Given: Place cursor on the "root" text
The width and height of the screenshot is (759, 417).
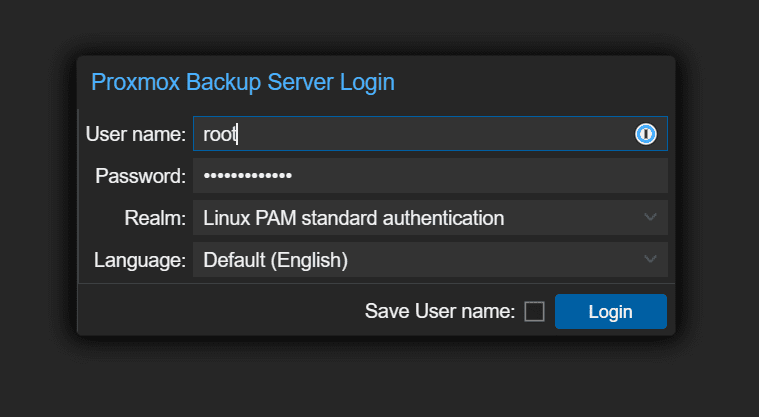Looking at the screenshot, I should [219, 134].
